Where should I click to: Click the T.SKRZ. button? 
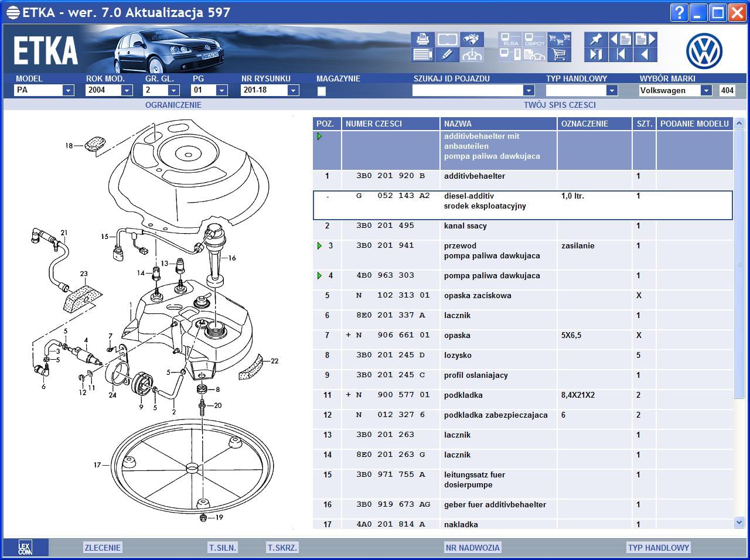282,548
